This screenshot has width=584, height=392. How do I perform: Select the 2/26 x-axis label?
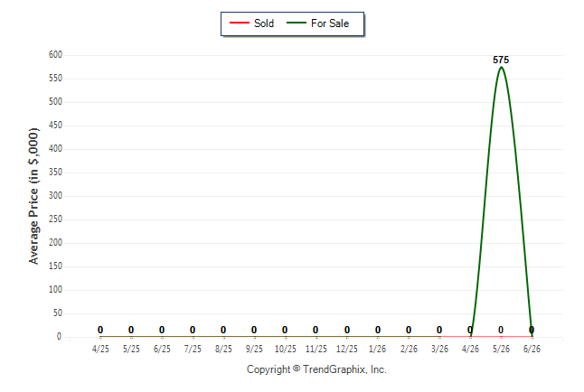(x=409, y=349)
